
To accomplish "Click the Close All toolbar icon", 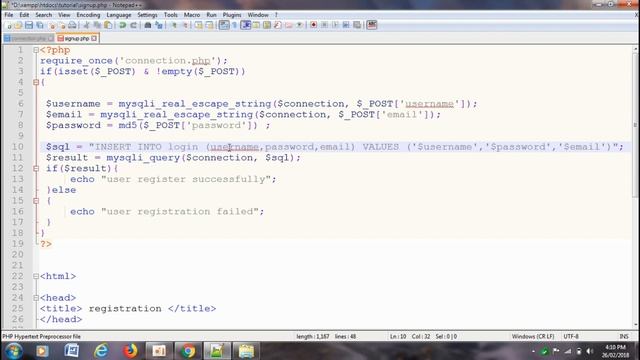I will 62,25.
